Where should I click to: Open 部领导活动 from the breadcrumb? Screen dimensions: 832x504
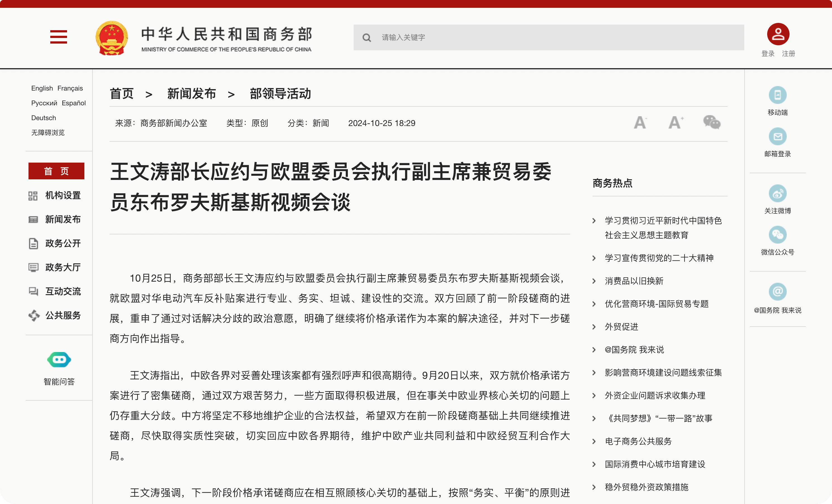[x=280, y=94]
